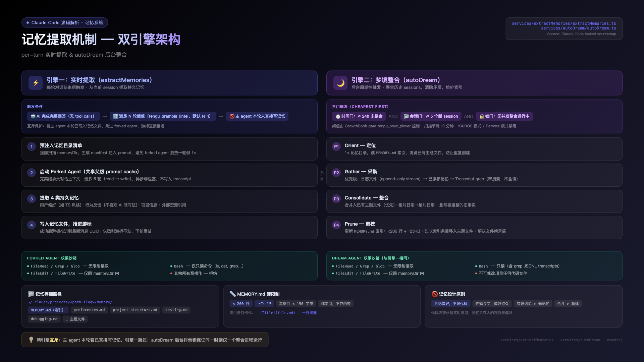The height and width of the screenshot is (362, 644).
Task: Click the 互斥保护 note under trigger chips
Action: [x=96, y=126]
